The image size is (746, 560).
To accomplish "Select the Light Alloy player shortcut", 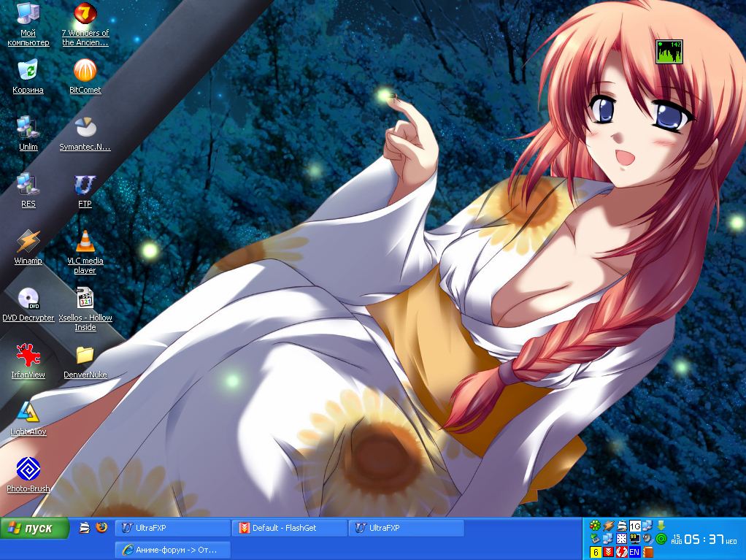I will pyautogui.click(x=28, y=418).
